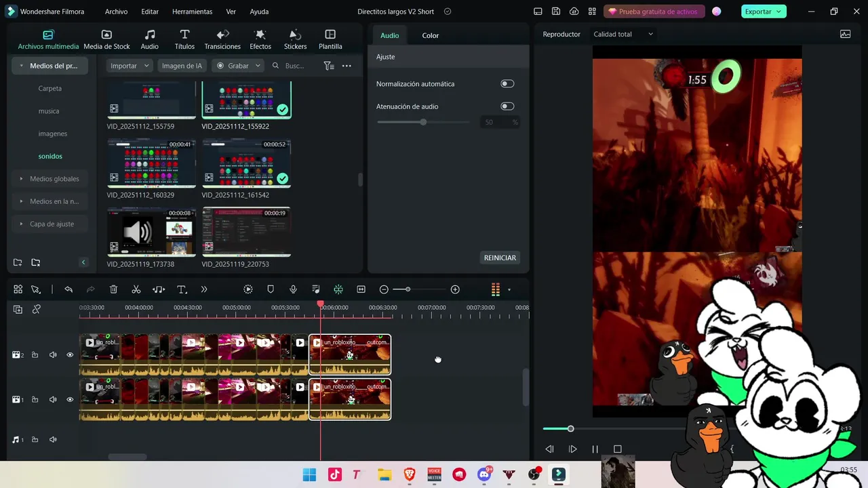Click the stop button in the player

(617, 449)
